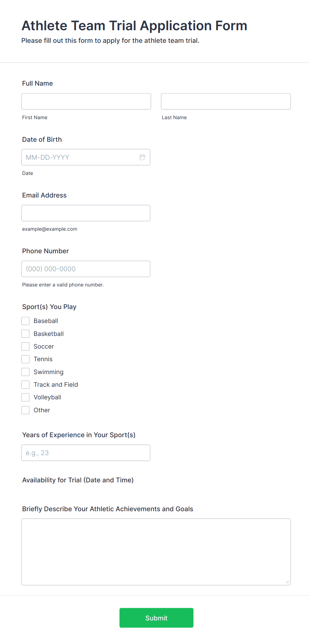This screenshot has width=309, height=644.
Task: Tick the Soccer checkbox
Action: tap(26, 347)
